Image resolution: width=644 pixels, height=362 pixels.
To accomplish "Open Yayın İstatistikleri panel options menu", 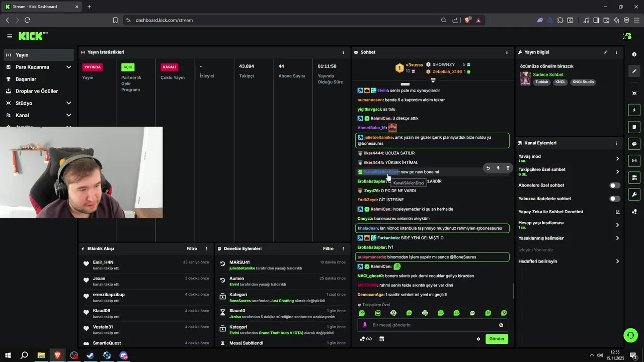I will [x=343, y=52].
